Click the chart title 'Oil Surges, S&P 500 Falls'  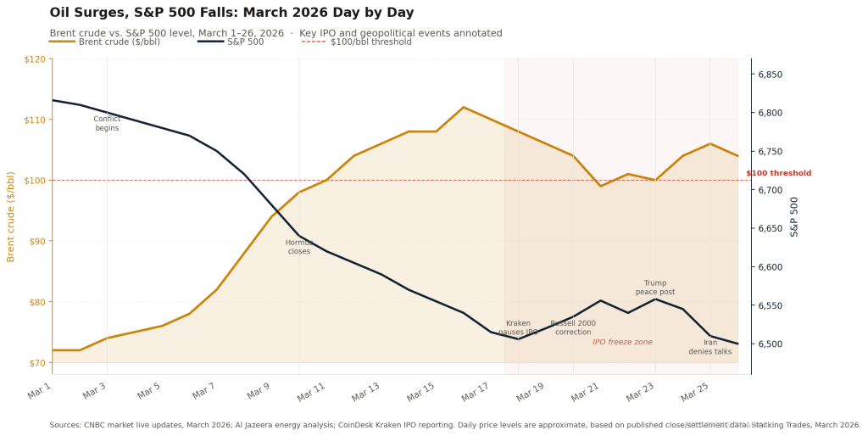point(231,13)
